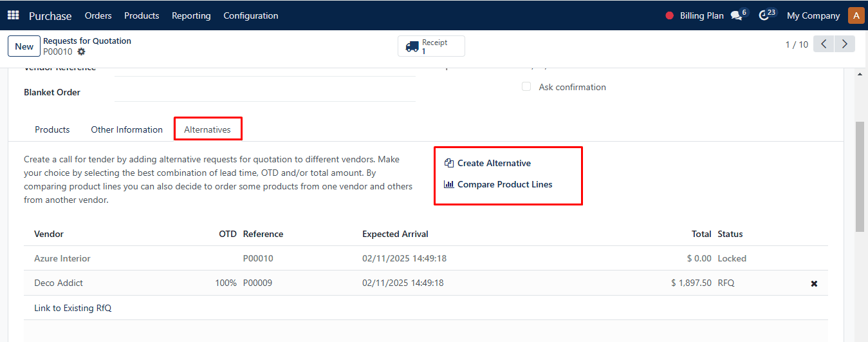Remove the Deco Addict alternative row
868x342 pixels.
(814, 283)
